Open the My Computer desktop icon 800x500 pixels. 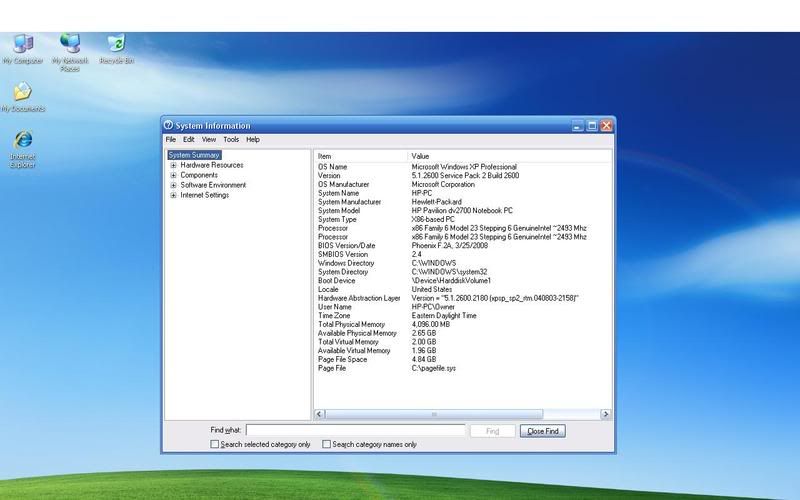(x=22, y=44)
